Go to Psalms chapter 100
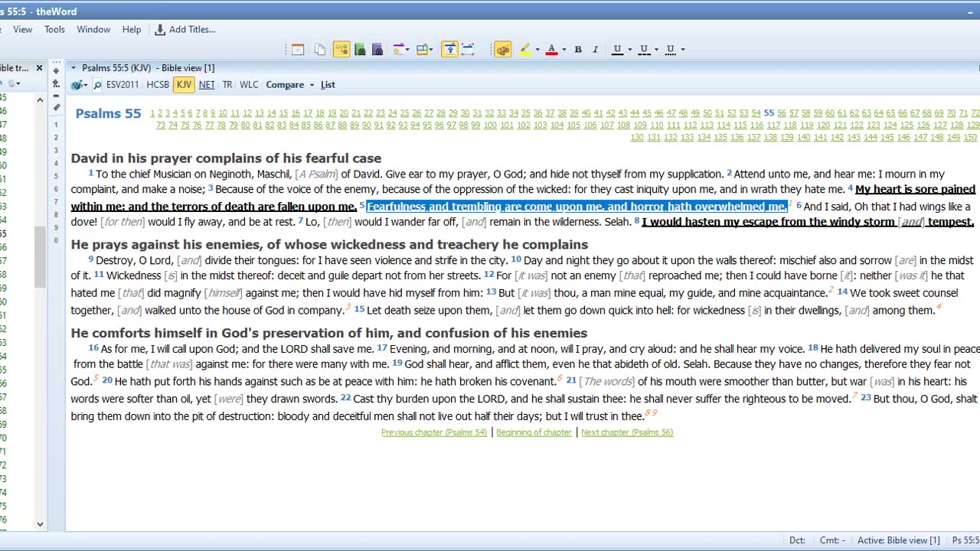 490,126
